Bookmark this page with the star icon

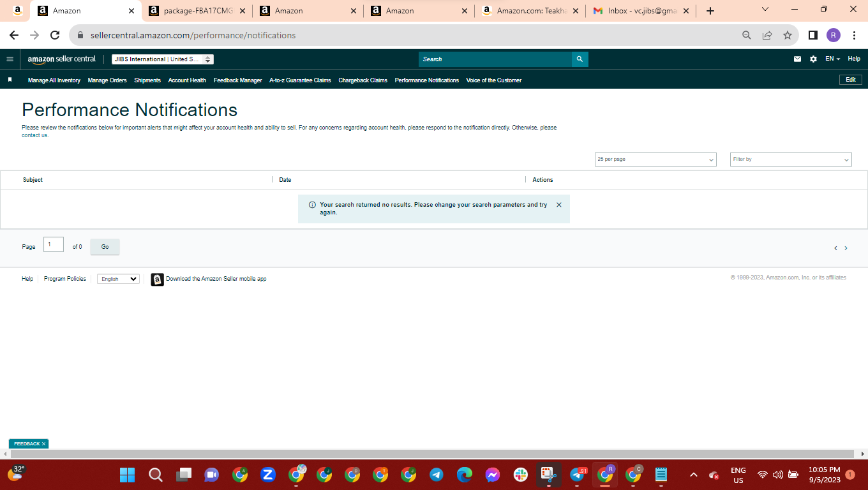(x=788, y=35)
